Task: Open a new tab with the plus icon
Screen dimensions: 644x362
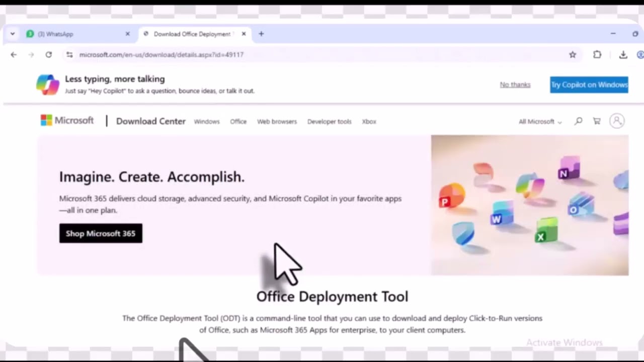Action: [261, 34]
